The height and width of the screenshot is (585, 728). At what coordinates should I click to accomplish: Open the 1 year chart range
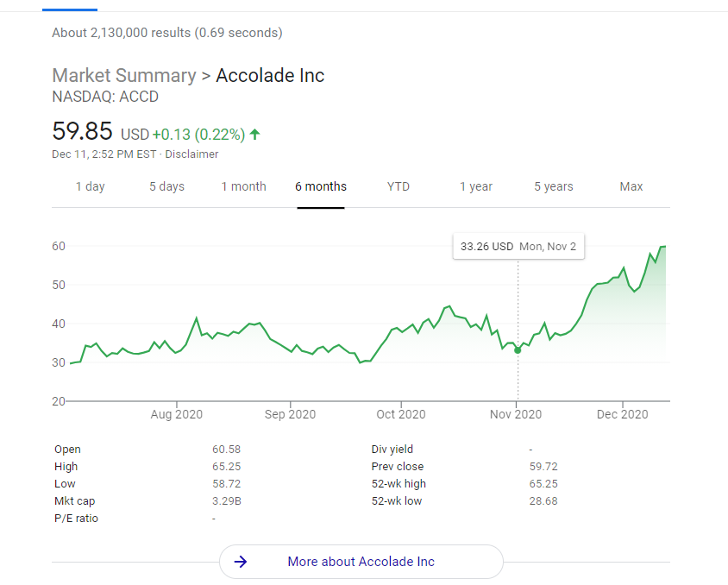pyautogui.click(x=476, y=186)
